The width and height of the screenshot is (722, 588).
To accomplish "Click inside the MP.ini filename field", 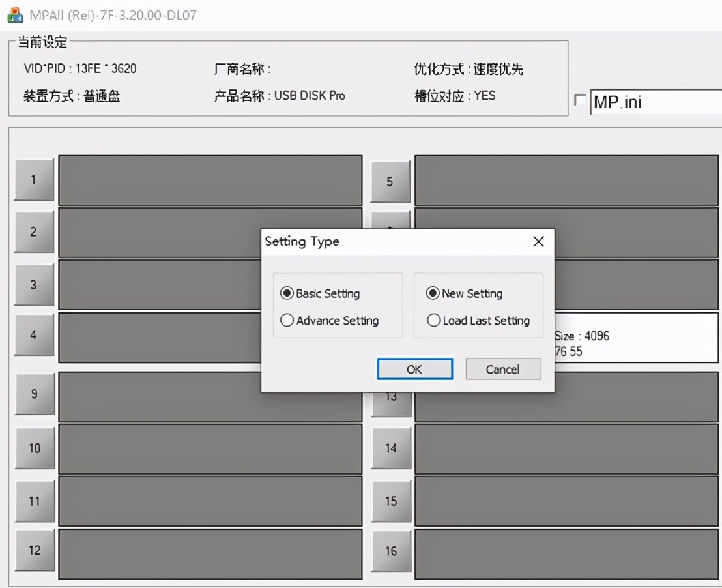I will pos(652,102).
